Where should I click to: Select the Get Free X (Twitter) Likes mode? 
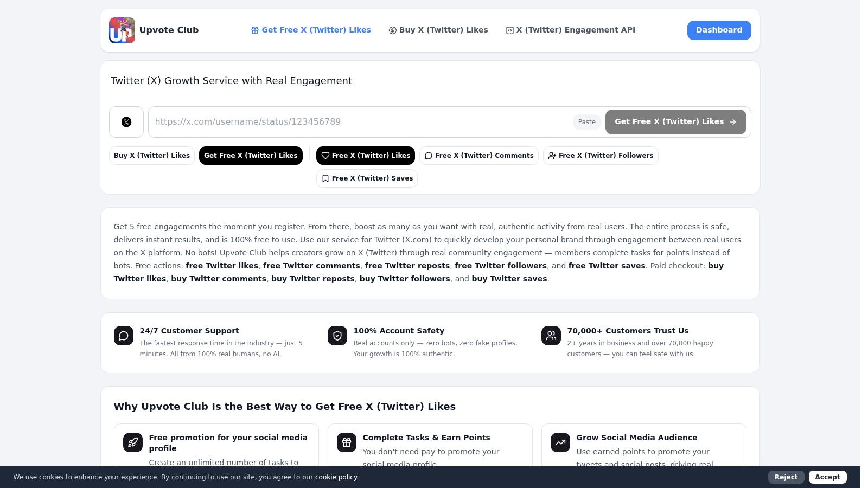click(x=251, y=156)
